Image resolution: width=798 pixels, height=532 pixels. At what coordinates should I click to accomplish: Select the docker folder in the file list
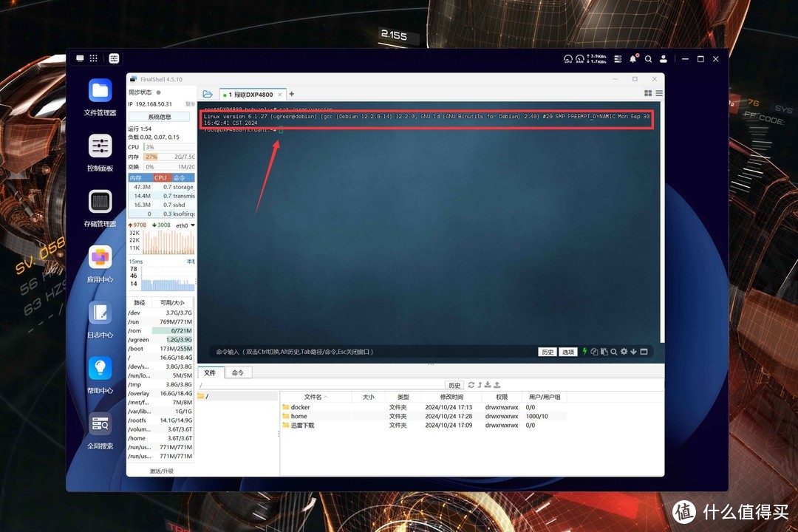click(300, 406)
